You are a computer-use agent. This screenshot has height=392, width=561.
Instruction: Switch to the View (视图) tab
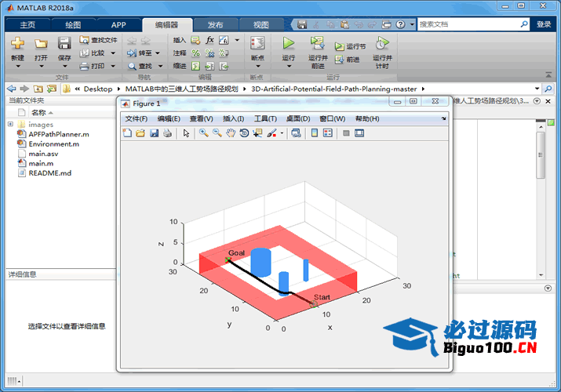coord(261,24)
